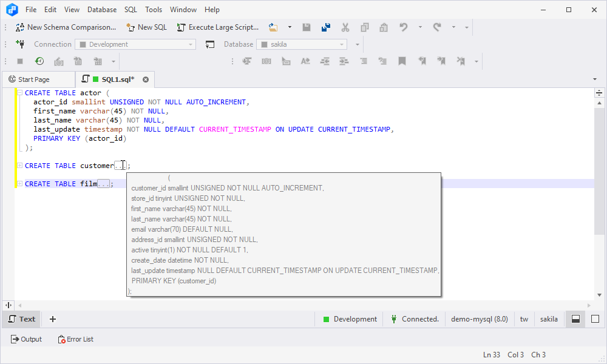Go to the previous bookmark

(x=422, y=61)
